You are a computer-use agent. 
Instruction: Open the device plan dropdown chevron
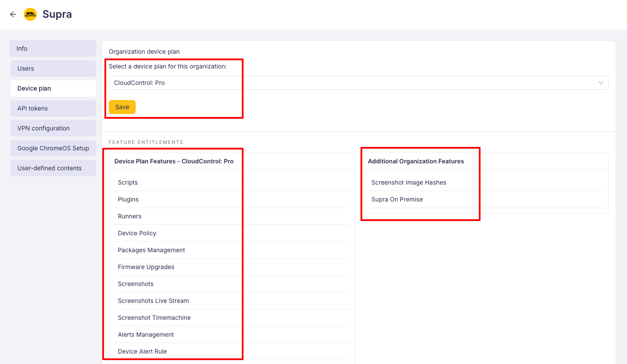(x=601, y=83)
